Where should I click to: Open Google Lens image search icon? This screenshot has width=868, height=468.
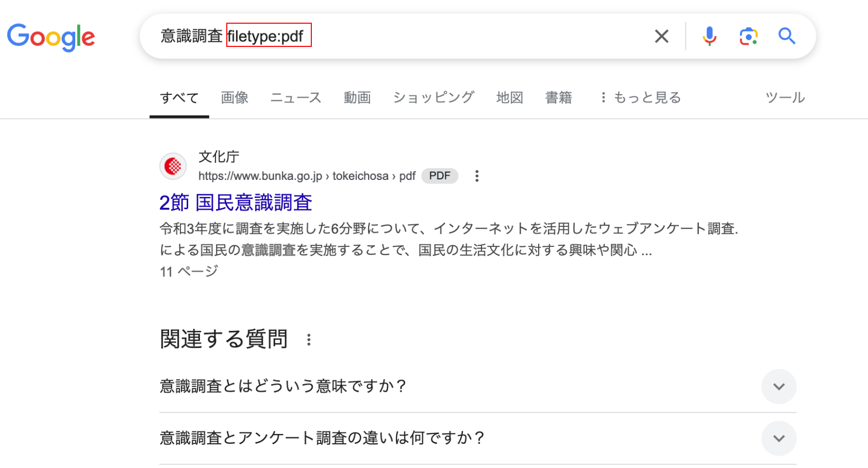click(748, 36)
